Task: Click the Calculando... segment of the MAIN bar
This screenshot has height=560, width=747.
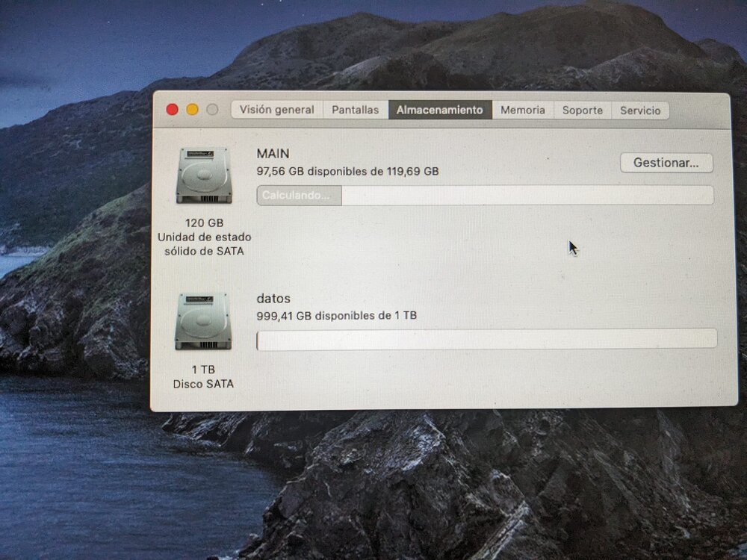Action: click(x=300, y=195)
